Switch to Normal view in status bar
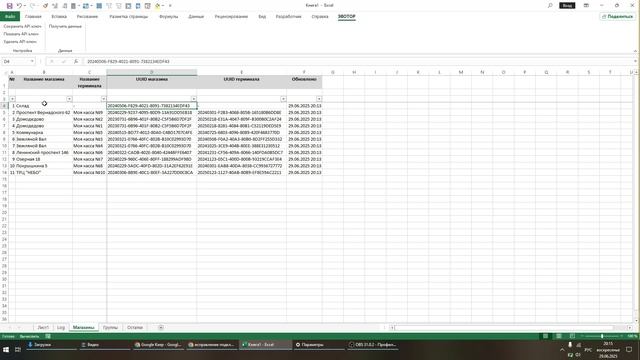The width and height of the screenshot is (640, 360). [x=545, y=336]
